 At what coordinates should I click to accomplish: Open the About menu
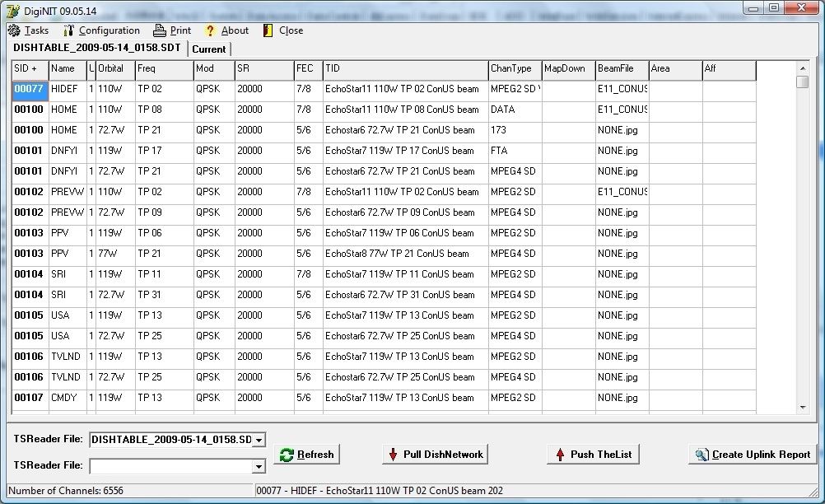pos(235,30)
